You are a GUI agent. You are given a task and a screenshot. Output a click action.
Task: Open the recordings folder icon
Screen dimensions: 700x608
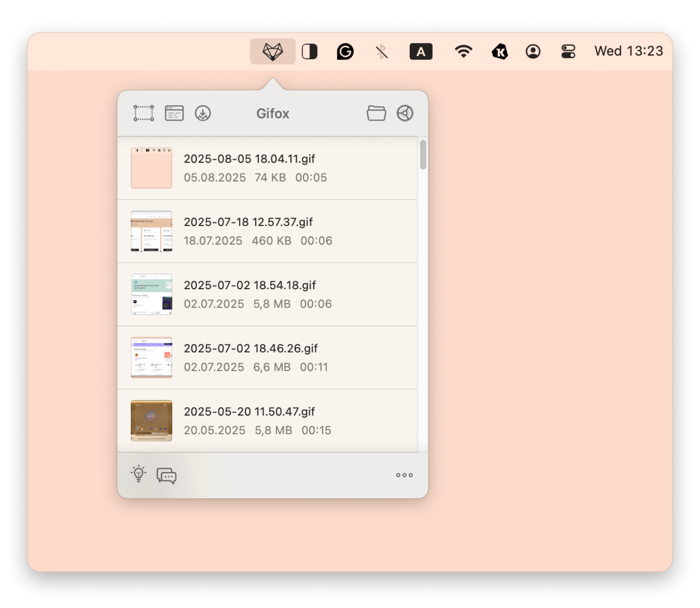point(376,113)
